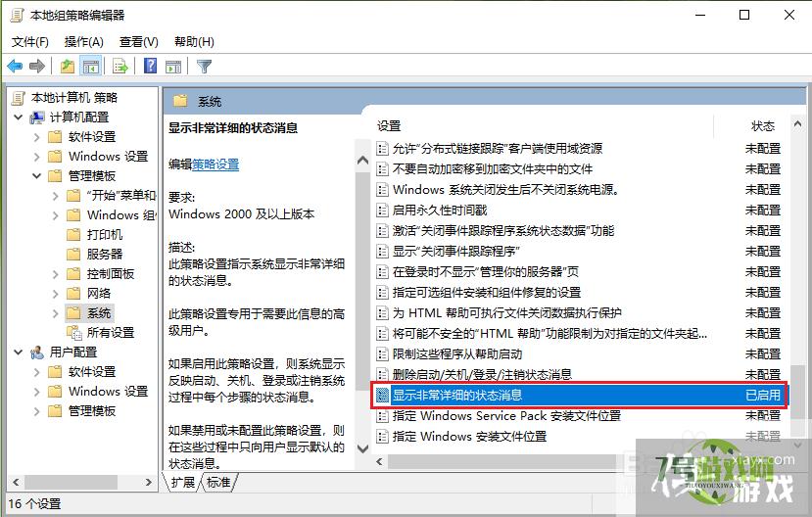
Task: Expand the 网络 tree node
Action: [x=56, y=294]
